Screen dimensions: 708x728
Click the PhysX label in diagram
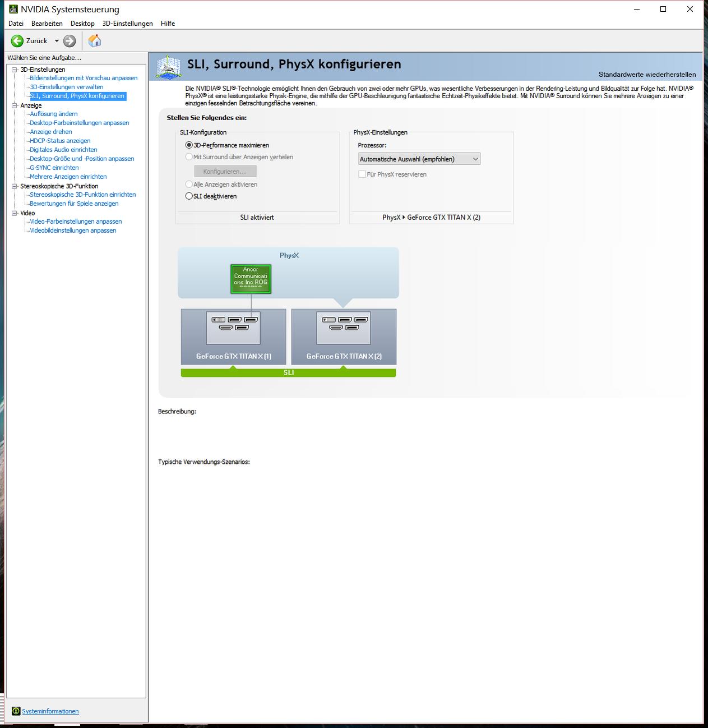tap(289, 255)
